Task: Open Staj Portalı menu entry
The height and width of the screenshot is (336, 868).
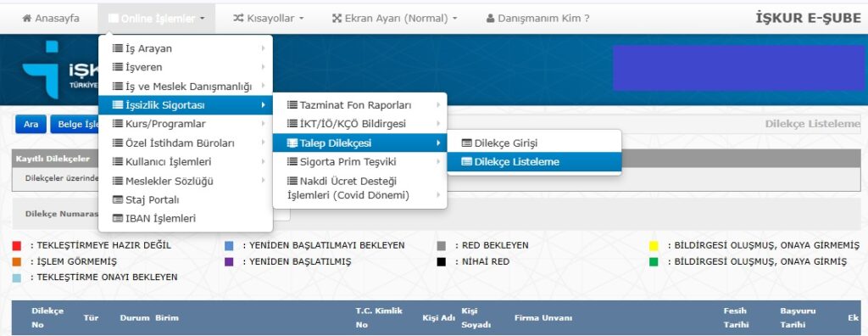Action: (x=186, y=199)
